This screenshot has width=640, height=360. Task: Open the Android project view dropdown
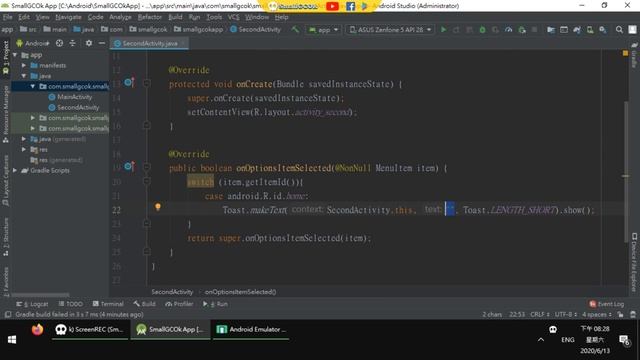(x=33, y=43)
